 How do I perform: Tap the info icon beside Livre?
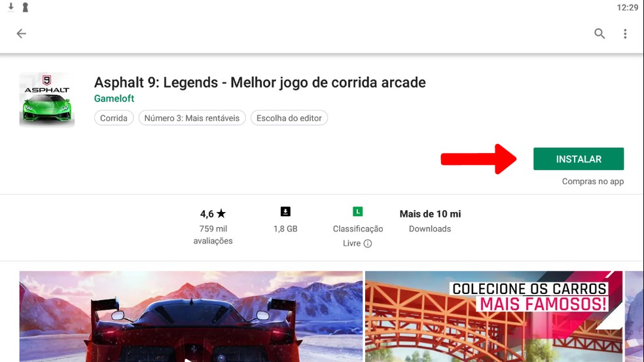368,244
